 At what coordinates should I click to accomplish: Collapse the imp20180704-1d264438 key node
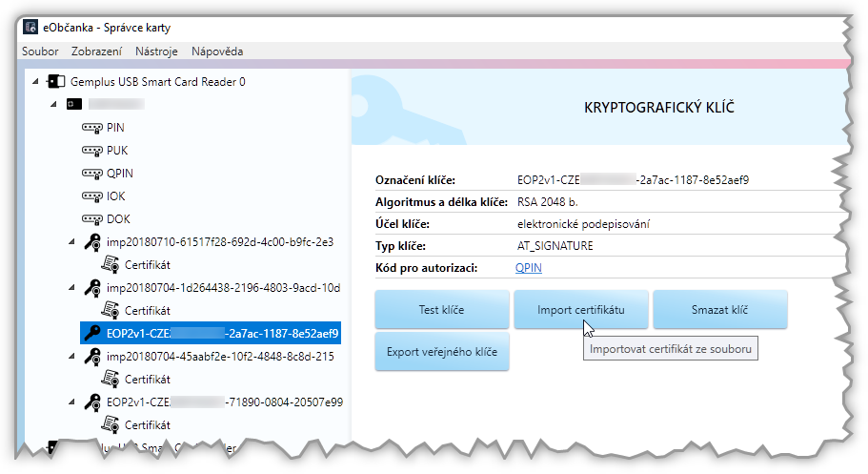coord(72,288)
